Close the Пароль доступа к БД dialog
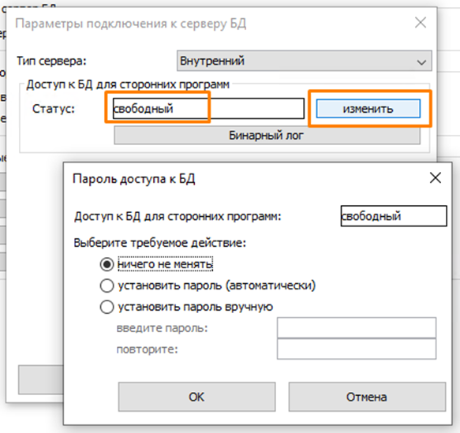The image size is (460, 433). tap(435, 178)
